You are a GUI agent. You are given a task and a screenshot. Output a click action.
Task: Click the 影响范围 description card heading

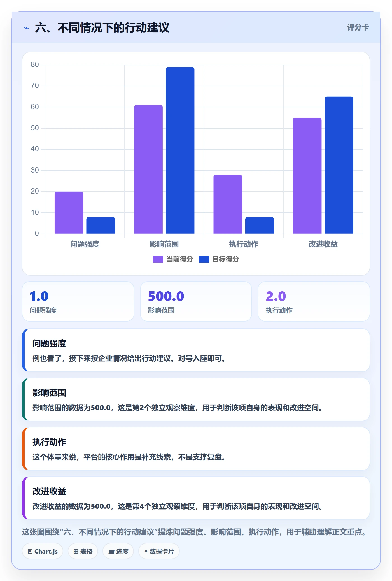49,393
